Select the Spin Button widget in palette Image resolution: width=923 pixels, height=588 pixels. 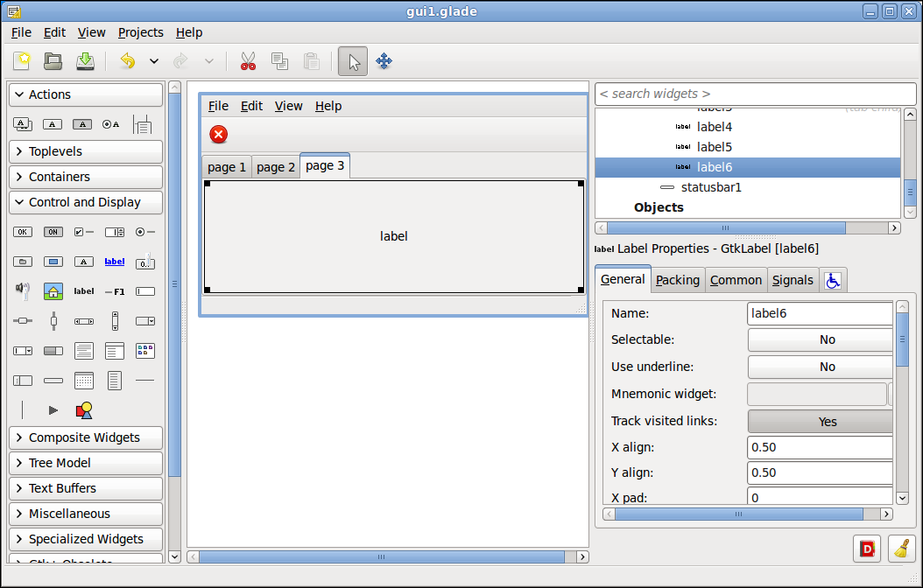[114, 232]
